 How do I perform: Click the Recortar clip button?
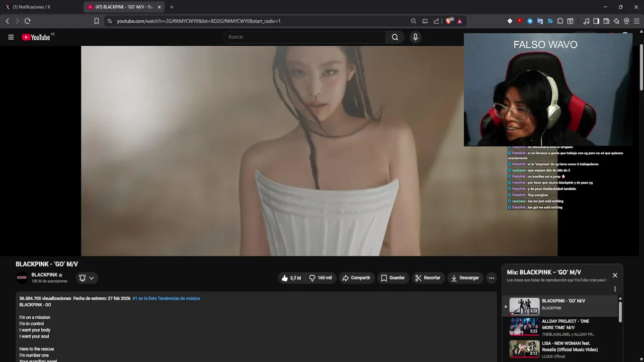(428, 278)
